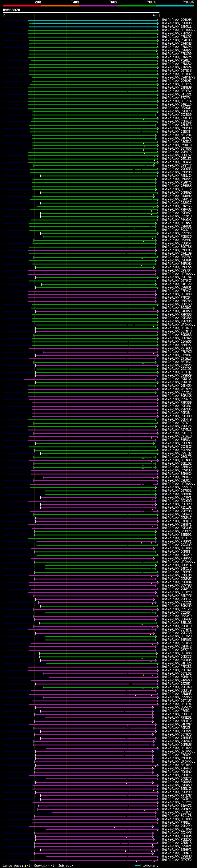
Task: Select the UniRef100_A7NSR7 hit
Action: click(177, 37)
